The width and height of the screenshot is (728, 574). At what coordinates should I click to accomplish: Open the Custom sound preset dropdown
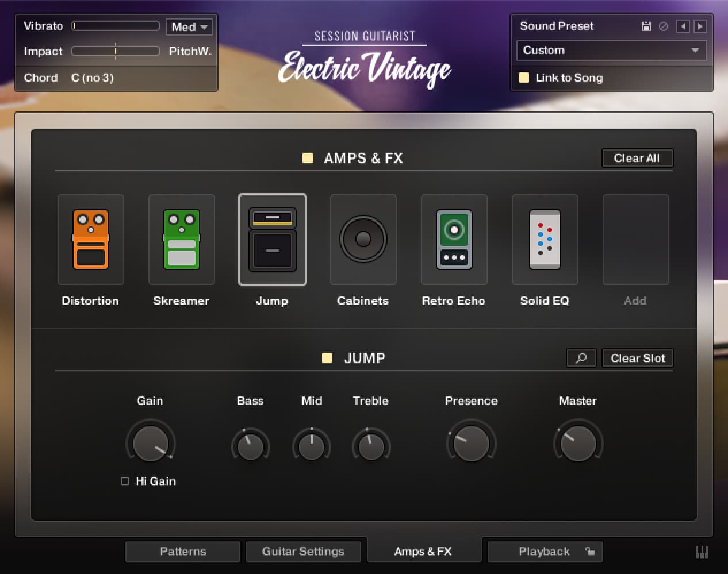coord(611,51)
